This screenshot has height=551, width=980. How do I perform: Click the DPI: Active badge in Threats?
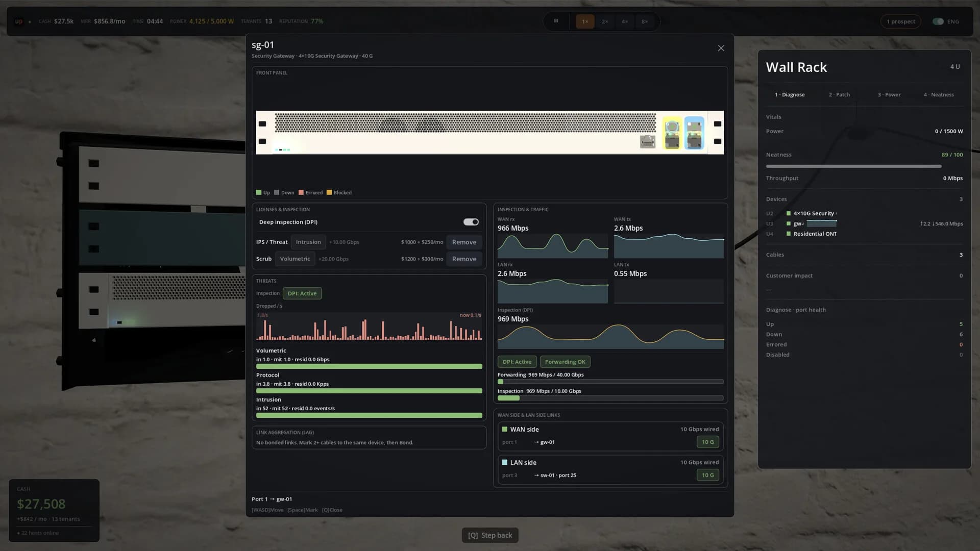point(302,293)
